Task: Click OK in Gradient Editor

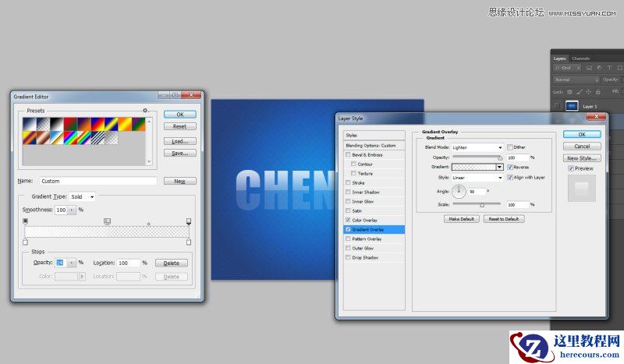Action: (x=180, y=114)
